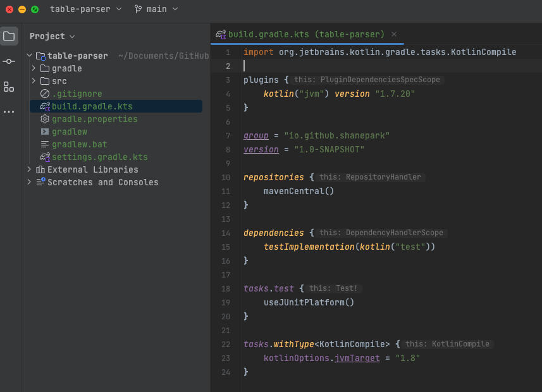
Task: Click the table-parser module folder icon
Action: point(40,56)
